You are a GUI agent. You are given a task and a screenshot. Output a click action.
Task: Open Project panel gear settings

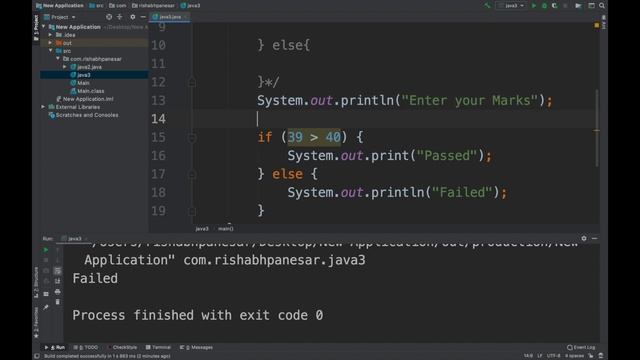133,17
